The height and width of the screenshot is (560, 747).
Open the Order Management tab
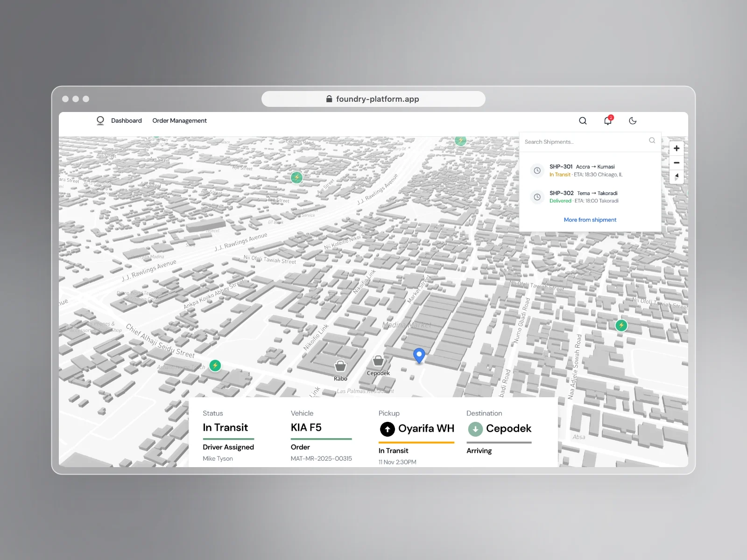click(x=179, y=120)
